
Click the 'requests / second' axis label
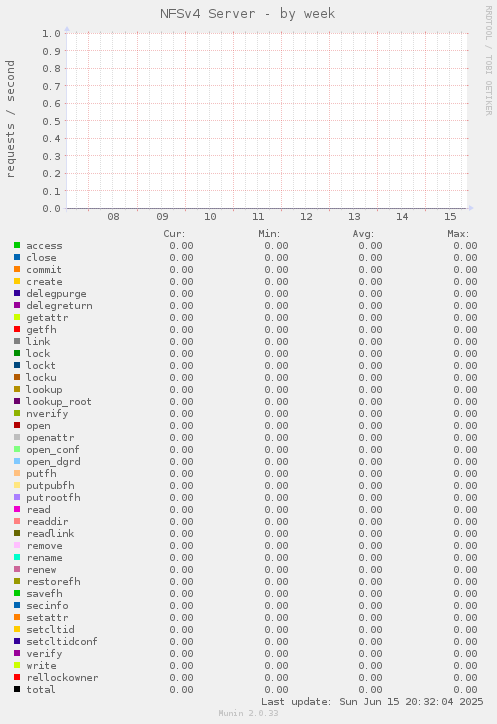click(x=11, y=119)
